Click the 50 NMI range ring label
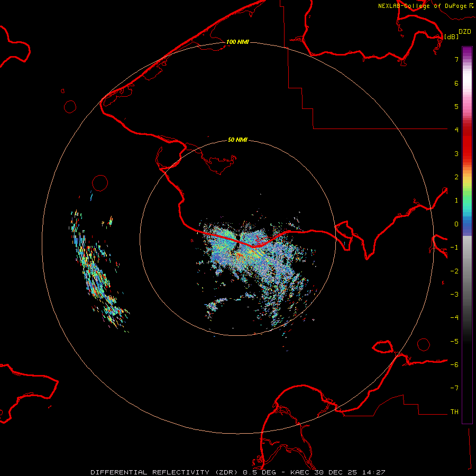This screenshot has width=476, height=476. (x=237, y=140)
